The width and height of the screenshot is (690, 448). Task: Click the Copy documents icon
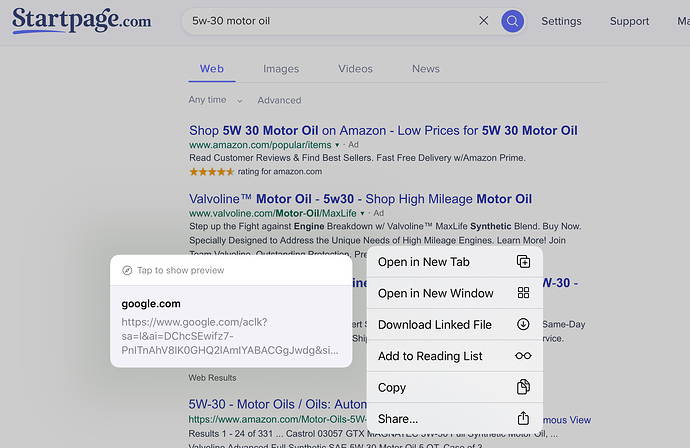[x=523, y=387]
